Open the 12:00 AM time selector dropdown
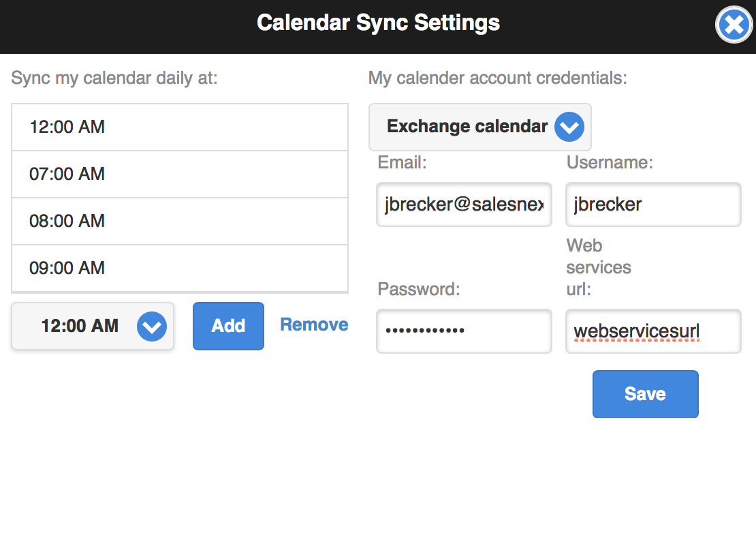Viewport: 756px width, 533px height. (x=93, y=326)
